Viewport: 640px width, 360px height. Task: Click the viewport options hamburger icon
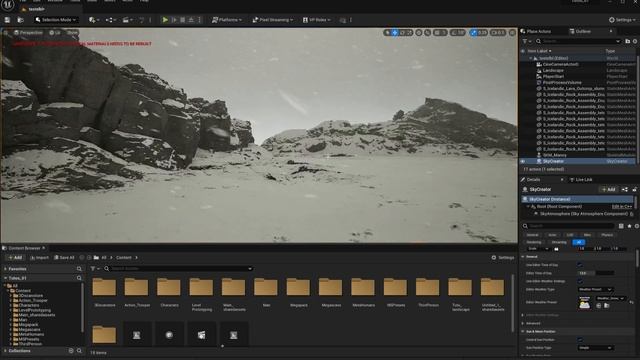coord(6,33)
